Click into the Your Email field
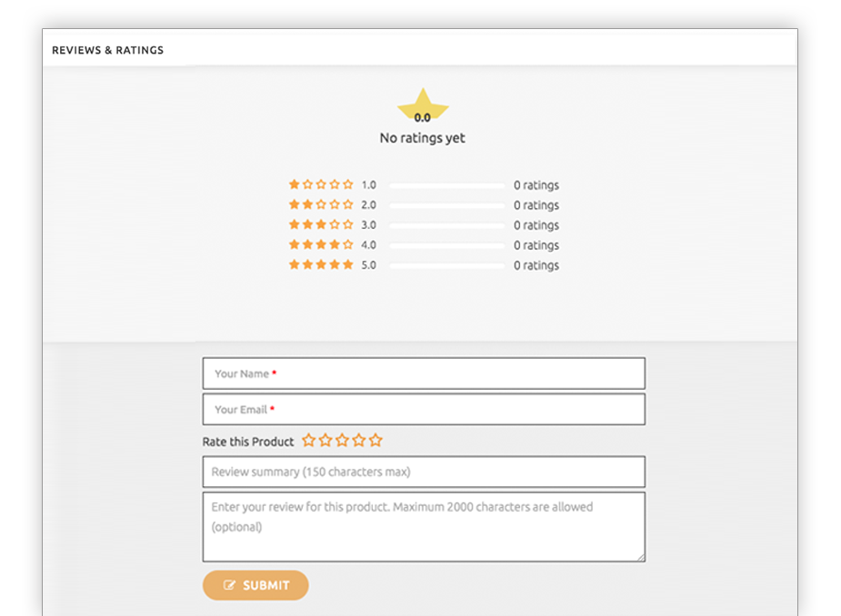The width and height of the screenshot is (841, 616). 424,410
